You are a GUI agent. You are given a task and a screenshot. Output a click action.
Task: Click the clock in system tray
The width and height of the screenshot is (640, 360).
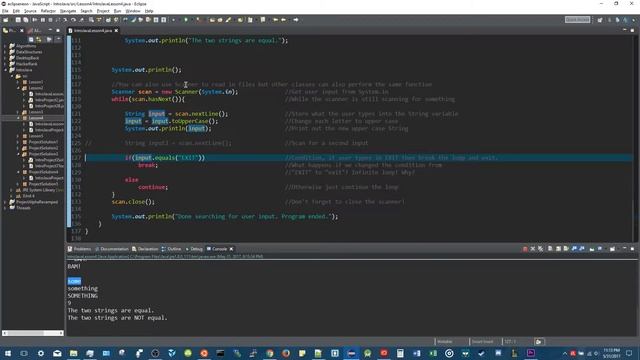tap(611, 353)
